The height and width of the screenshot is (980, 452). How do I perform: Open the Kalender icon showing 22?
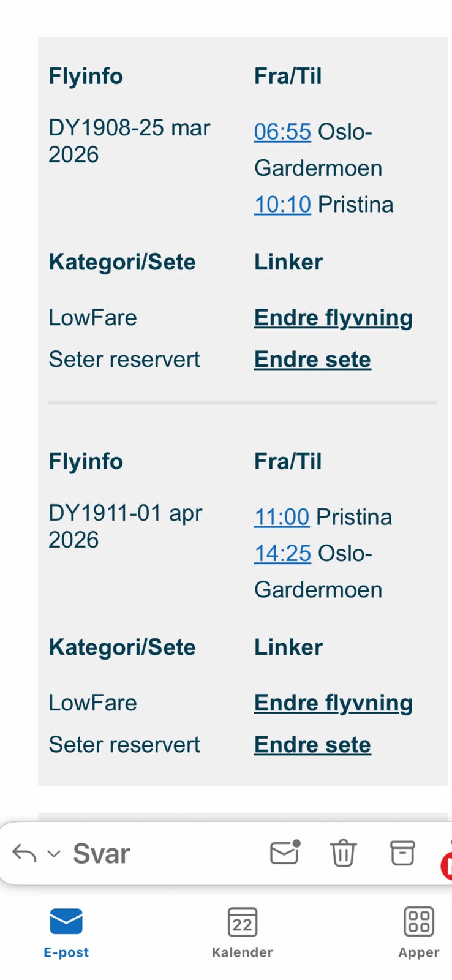pyautogui.click(x=243, y=922)
